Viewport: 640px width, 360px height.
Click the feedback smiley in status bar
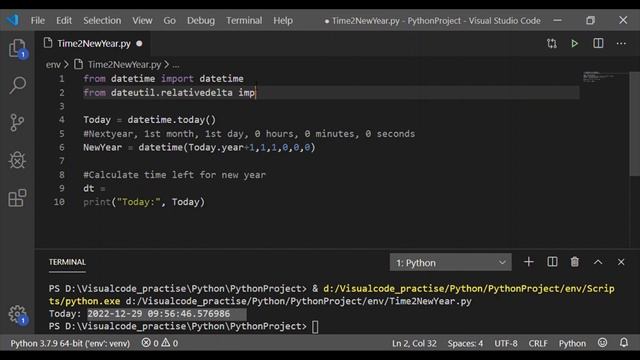pyautogui.click(x=602, y=343)
